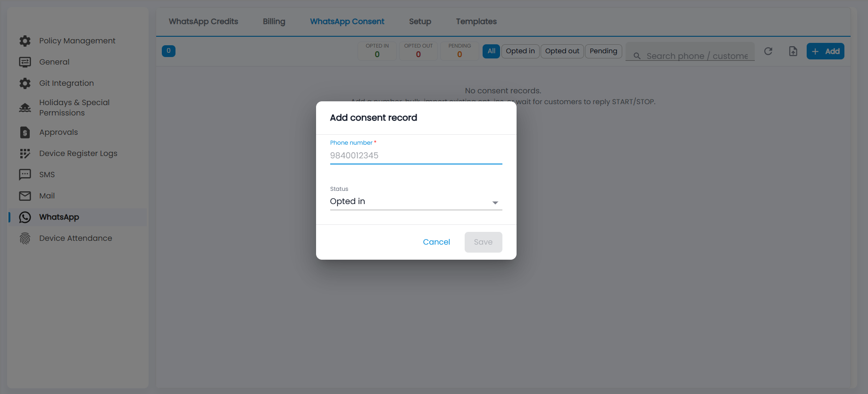Filter records by Opted in

pos(520,51)
